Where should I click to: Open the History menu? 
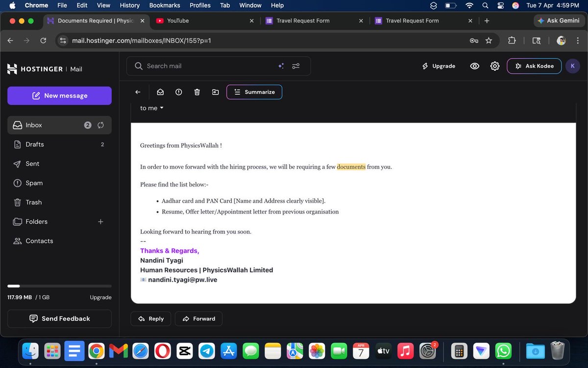coord(129,5)
